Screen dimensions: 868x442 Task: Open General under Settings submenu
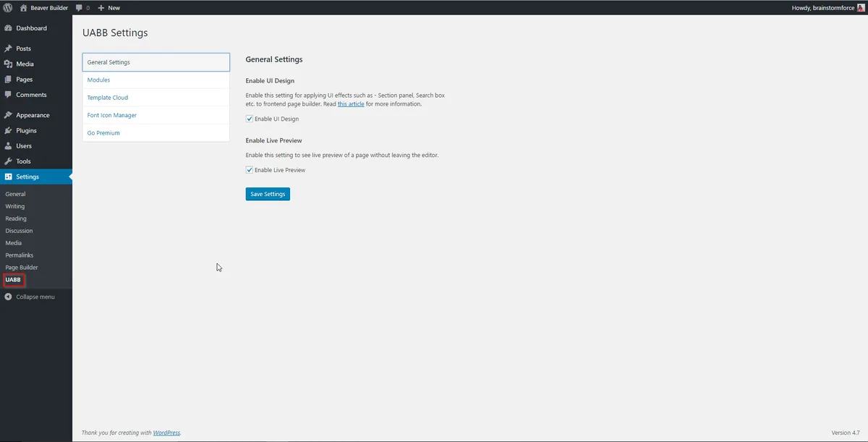[x=15, y=194]
